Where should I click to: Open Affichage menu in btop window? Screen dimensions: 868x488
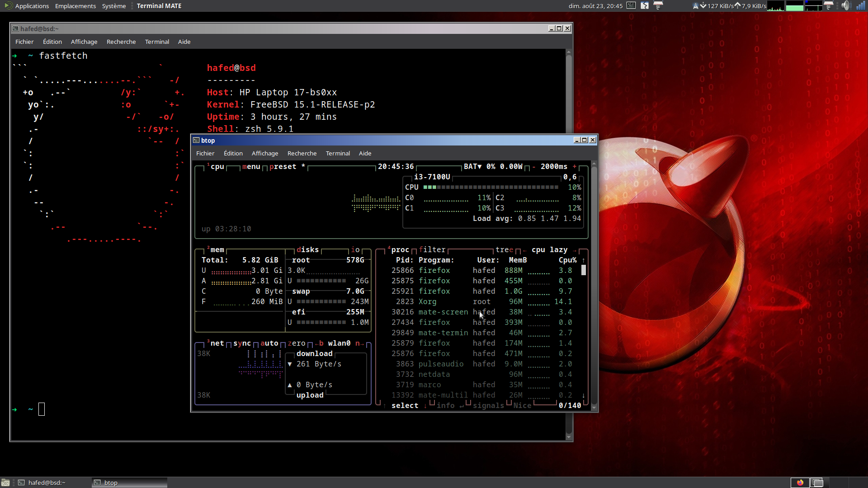pos(265,154)
